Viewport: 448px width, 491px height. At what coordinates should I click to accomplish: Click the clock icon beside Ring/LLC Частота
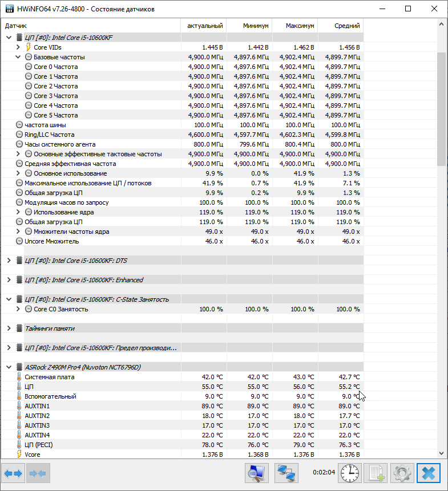[19, 135]
